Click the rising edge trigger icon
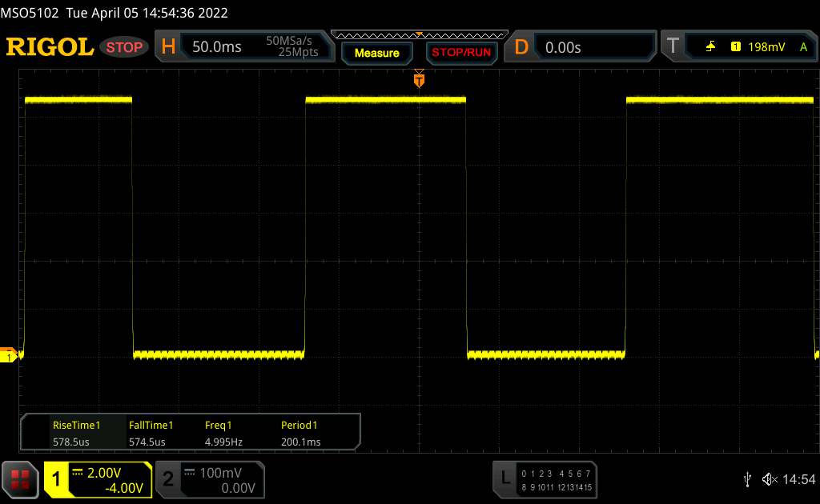 coord(710,47)
